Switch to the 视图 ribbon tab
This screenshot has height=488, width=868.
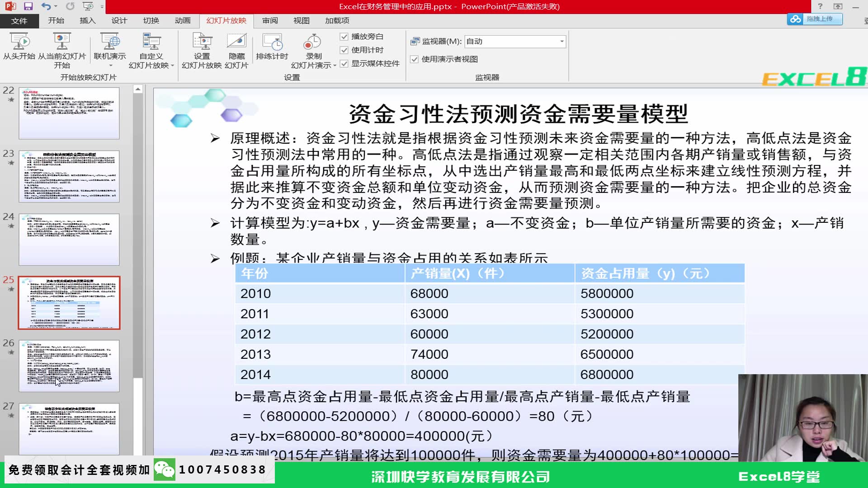pos(301,20)
